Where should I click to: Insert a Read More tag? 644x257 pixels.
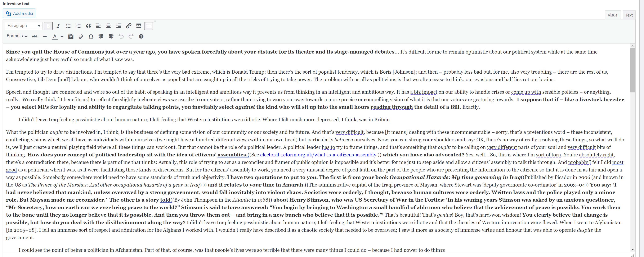pos(139,26)
